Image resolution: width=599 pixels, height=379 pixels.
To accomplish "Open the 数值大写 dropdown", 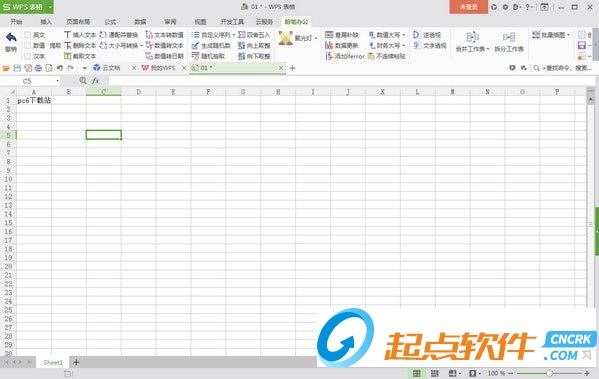I will tap(403, 35).
